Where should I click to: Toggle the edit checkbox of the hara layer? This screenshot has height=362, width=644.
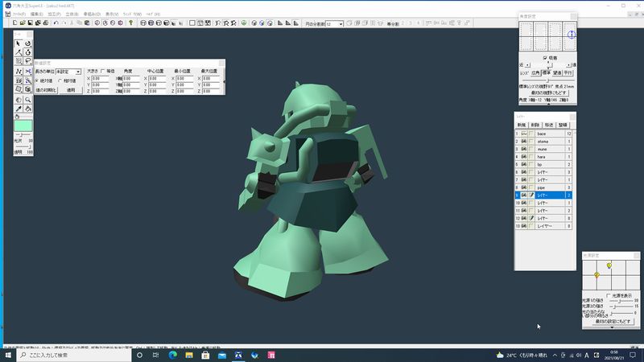click(x=531, y=157)
